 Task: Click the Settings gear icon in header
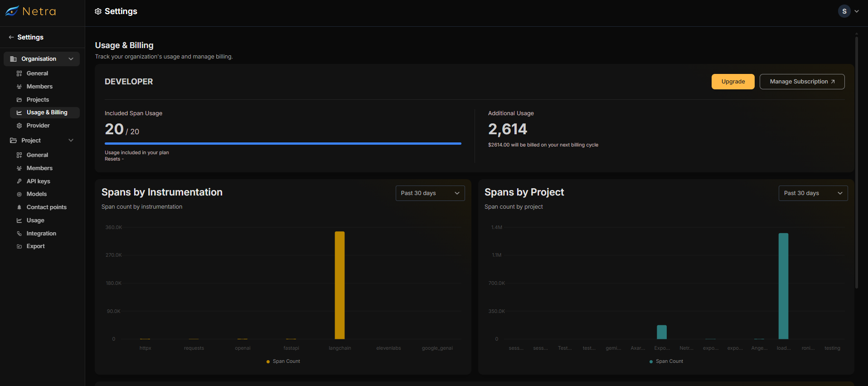click(98, 11)
